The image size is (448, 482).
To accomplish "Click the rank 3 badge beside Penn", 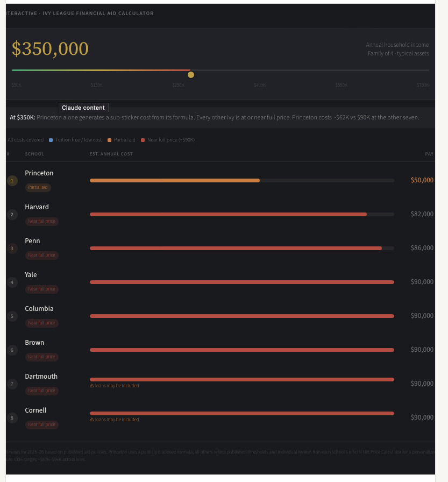I will 12,249.
